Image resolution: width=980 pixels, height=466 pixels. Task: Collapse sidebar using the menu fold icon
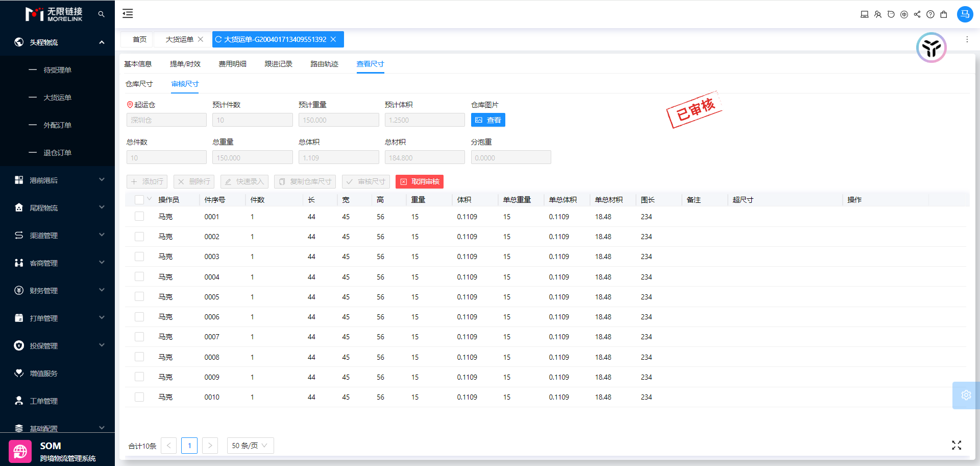(x=128, y=14)
